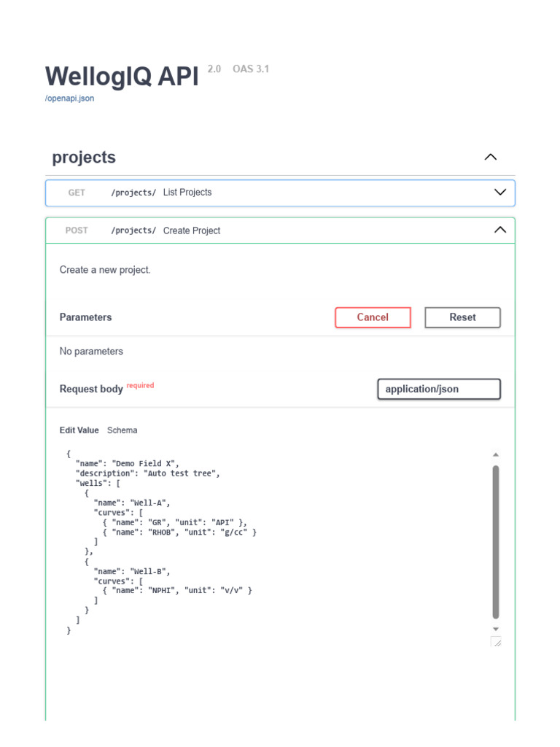Click the GET method badge
The height and width of the screenshot is (747, 560).
[x=77, y=193]
